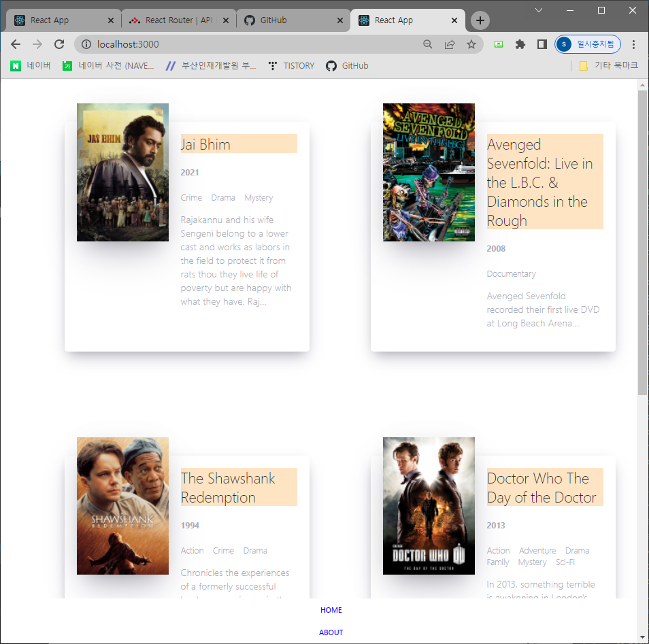View site information icon in address bar
Viewport: 649px width, 644px height.
point(86,44)
